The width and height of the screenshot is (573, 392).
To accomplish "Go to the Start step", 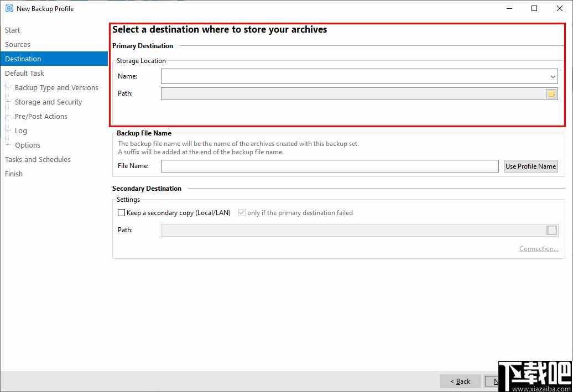I will (12, 30).
